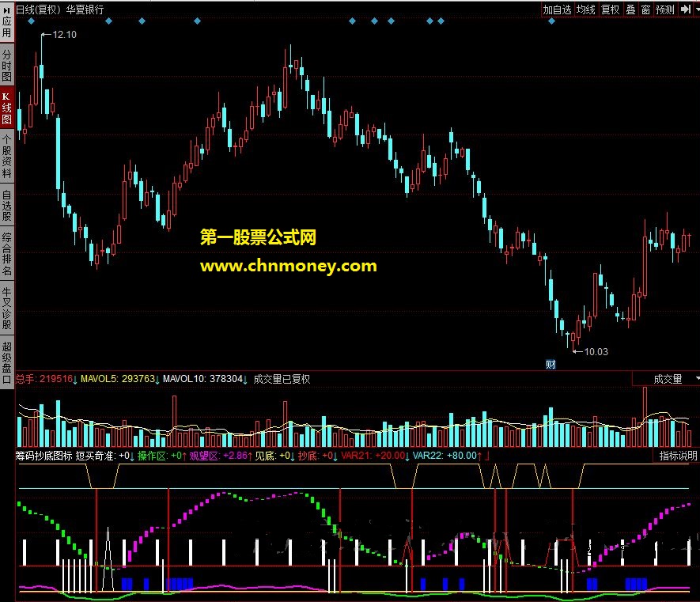This screenshot has height=602, width=700.
Task: Click the leftmost diamond marker above the chart
Action: pyautogui.click(x=31, y=21)
